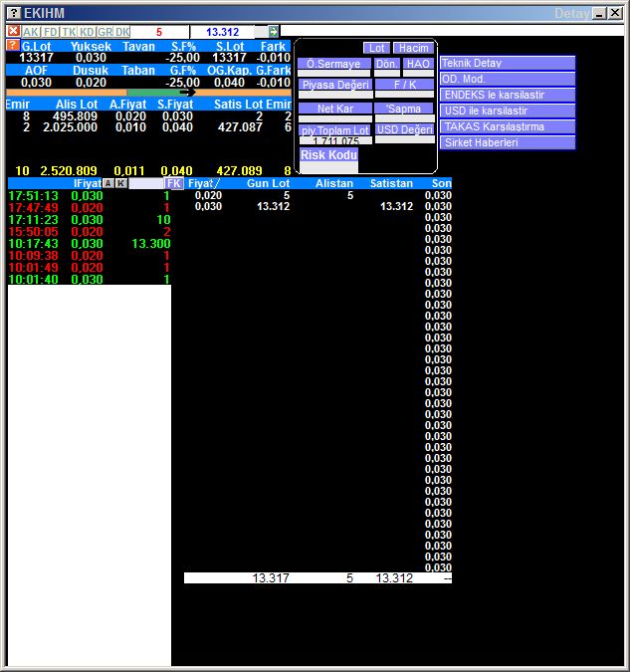Select the KD toolbar button
The image size is (630, 672).
pyautogui.click(x=87, y=32)
